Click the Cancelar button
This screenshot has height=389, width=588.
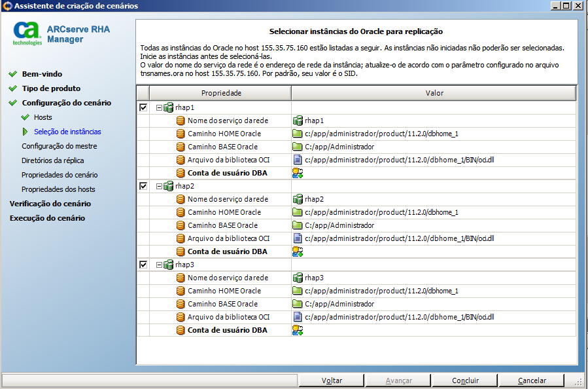coord(532,380)
